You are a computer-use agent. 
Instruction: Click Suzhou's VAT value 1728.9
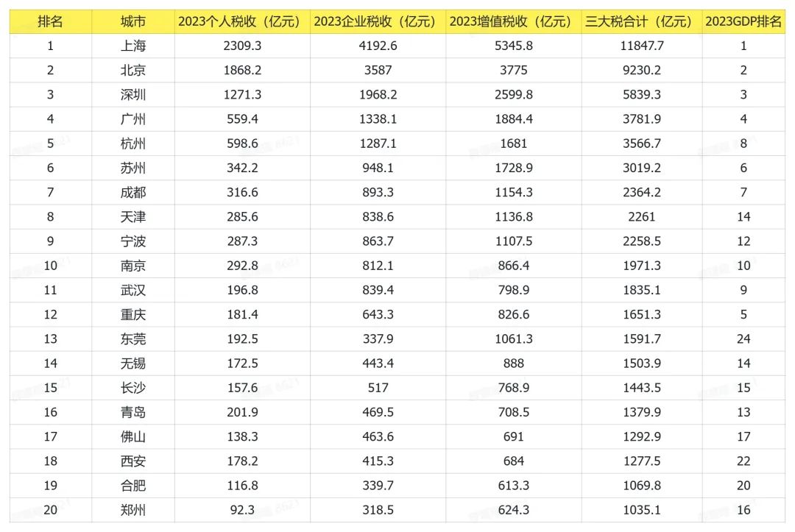[x=514, y=168]
